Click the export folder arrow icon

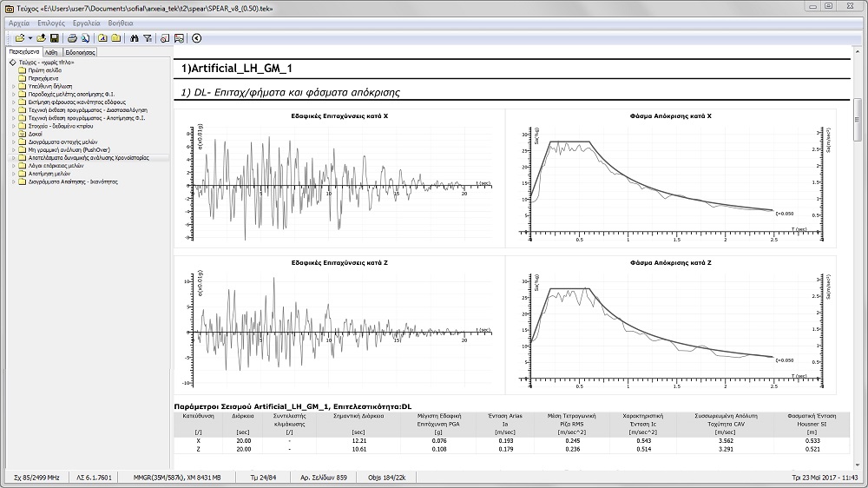coord(42,38)
